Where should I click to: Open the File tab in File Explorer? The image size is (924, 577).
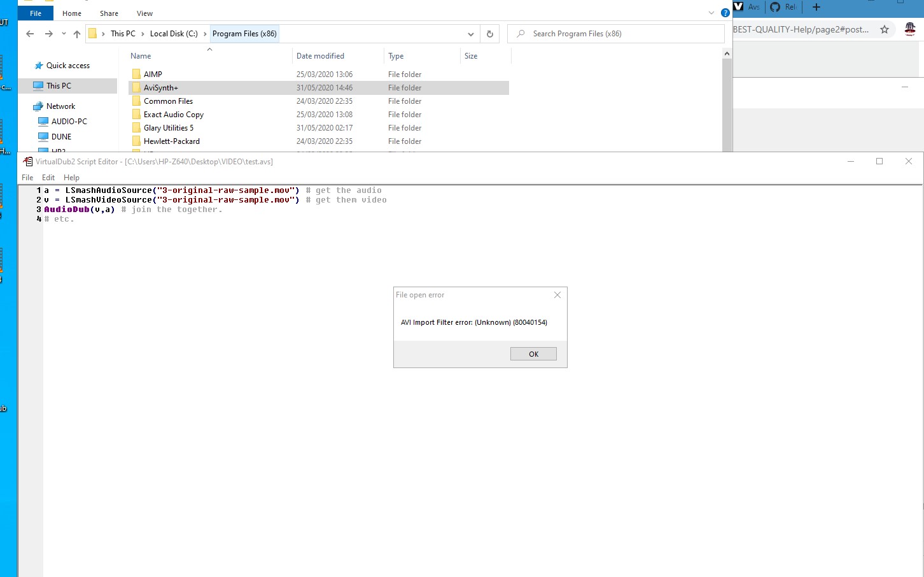[36, 13]
